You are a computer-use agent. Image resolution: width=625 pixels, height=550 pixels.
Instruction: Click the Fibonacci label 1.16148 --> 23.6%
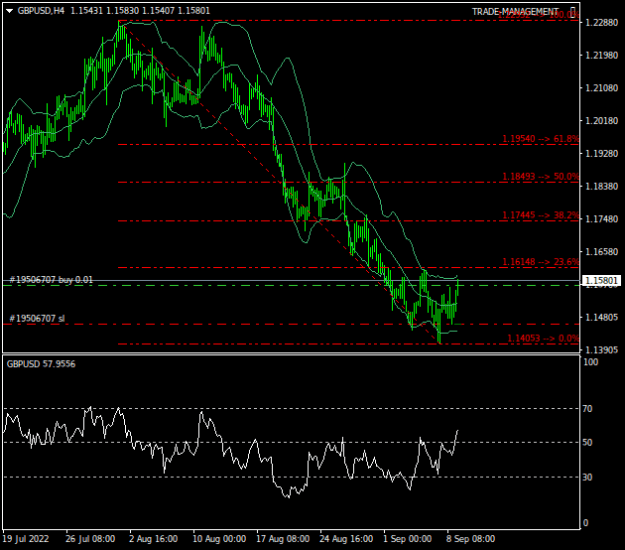(540, 262)
